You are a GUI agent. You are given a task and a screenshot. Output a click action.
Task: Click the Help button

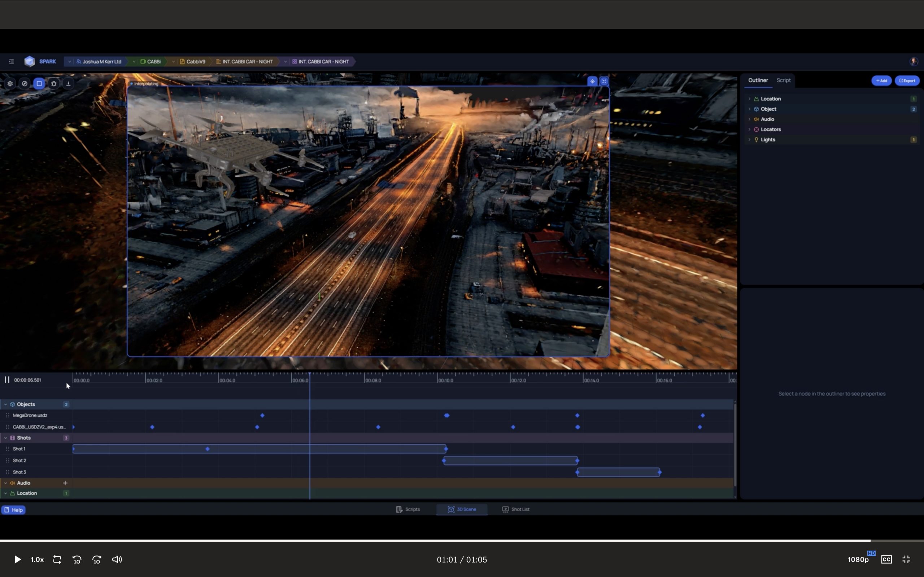13,510
